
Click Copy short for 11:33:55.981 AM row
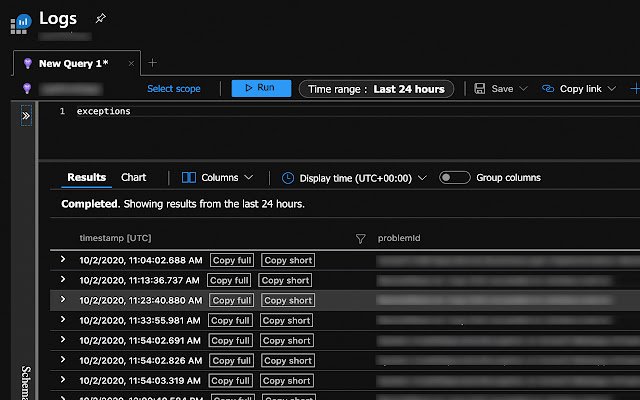tap(287, 320)
